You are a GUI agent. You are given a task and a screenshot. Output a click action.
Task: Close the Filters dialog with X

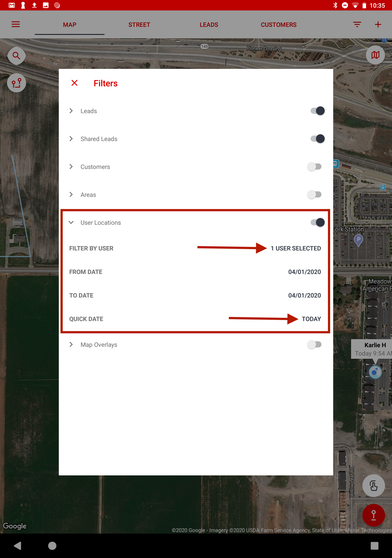(x=74, y=83)
